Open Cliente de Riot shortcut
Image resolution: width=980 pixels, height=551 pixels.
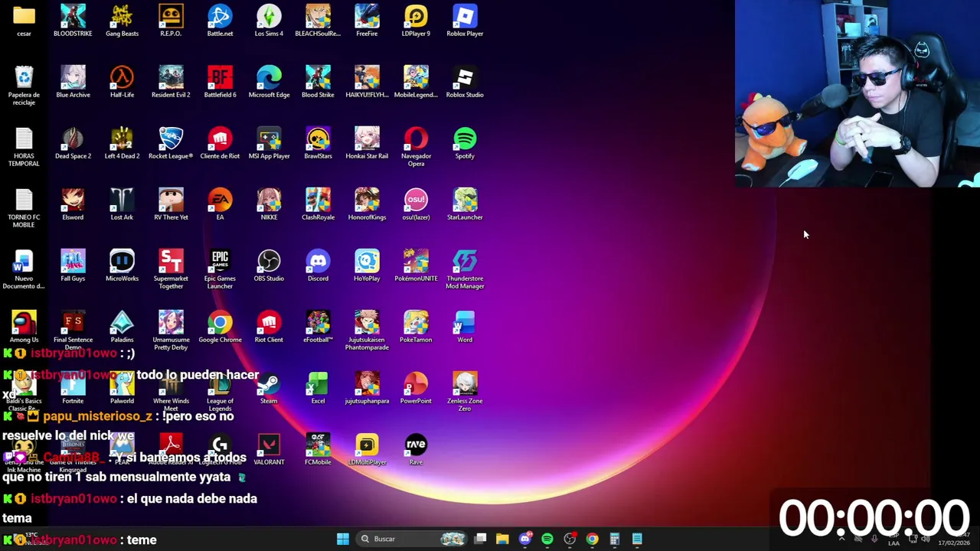click(x=220, y=143)
